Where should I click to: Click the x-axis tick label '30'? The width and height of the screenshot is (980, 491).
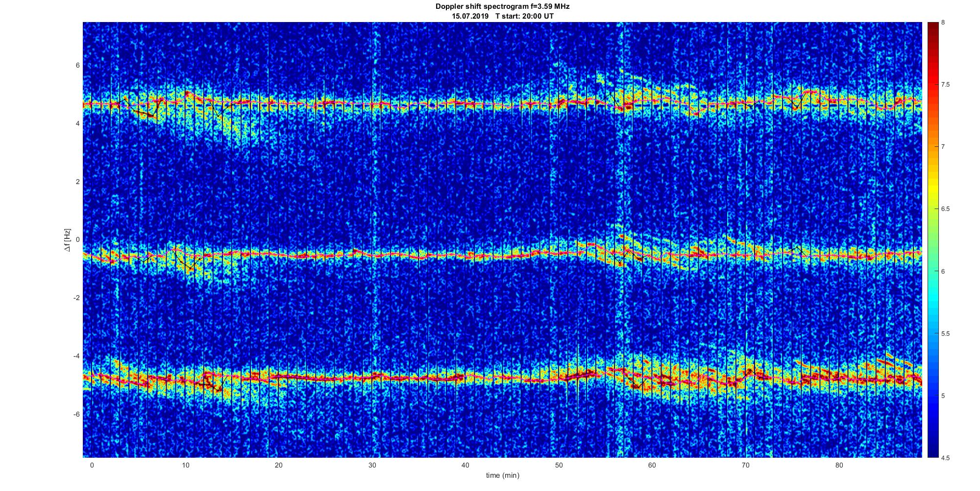pos(372,466)
